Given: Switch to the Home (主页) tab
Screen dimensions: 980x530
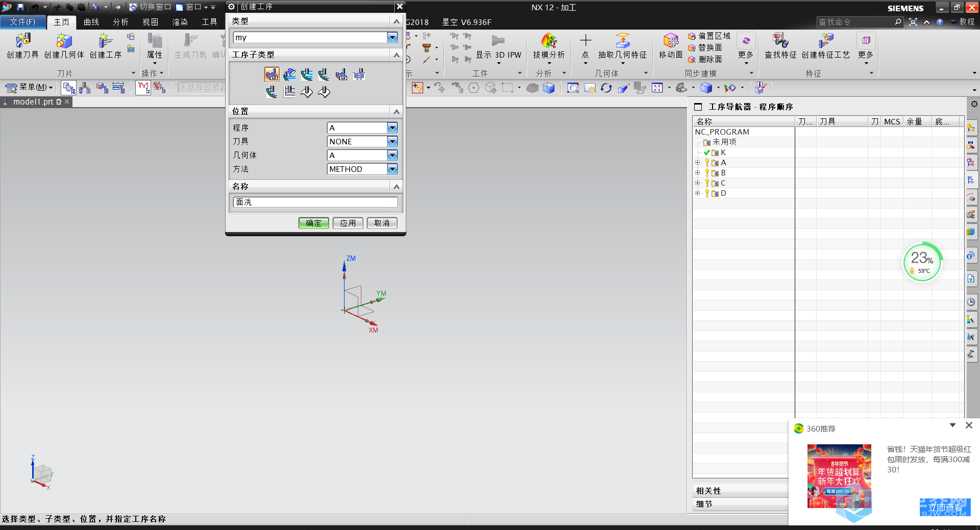Looking at the screenshot, I should point(61,22).
